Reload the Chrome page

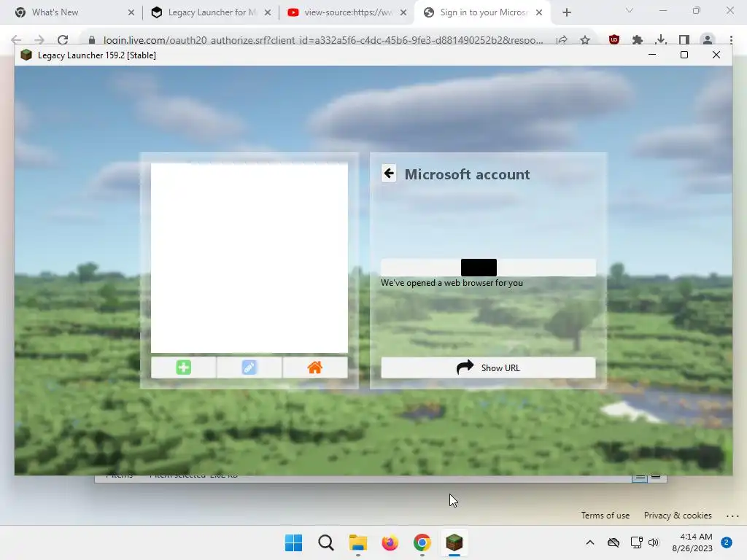pos(63,39)
